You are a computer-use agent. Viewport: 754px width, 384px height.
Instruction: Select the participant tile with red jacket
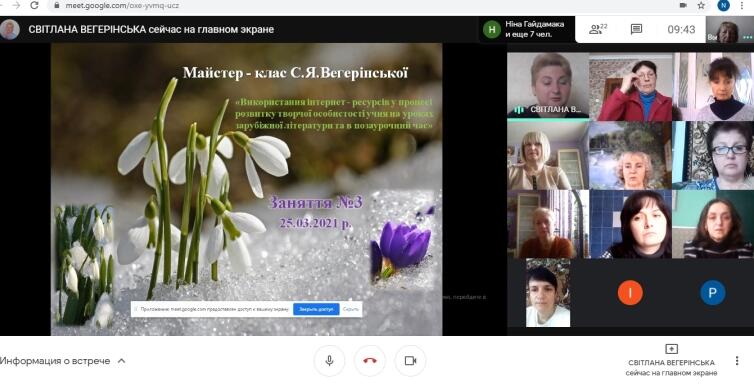coord(630,87)
